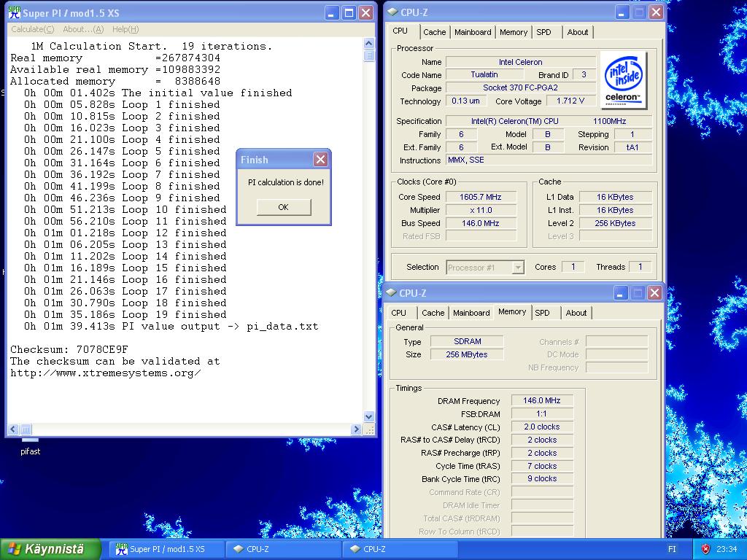Click the Loop 19 finished line
747x560 pixels.
125,315
